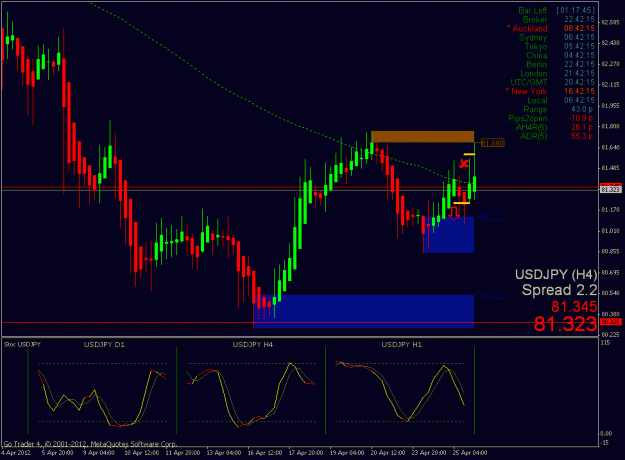Viewport: 625px width, 460px height.
Task: Click the USDJPY (H4) symbol text
Action: tap(556, 275)
